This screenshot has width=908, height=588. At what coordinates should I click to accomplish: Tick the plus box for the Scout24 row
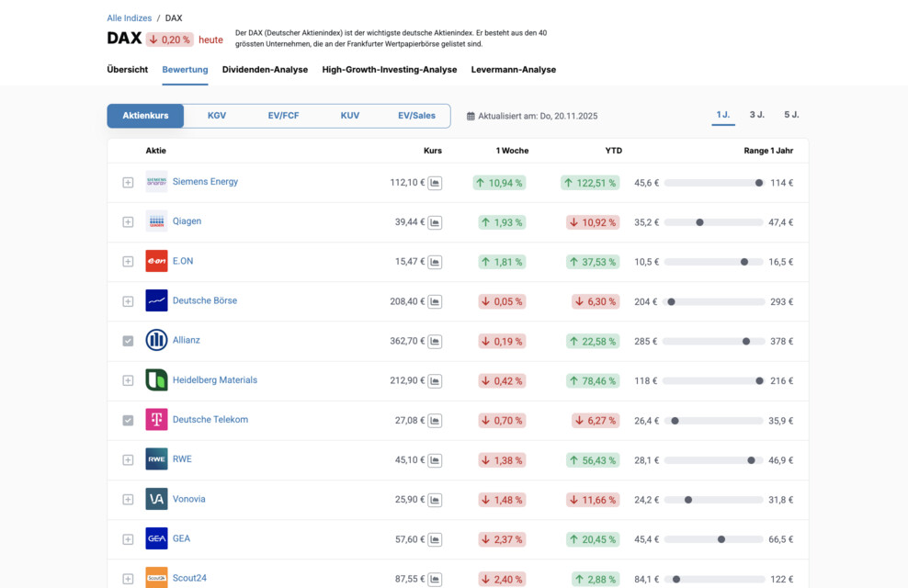128,579
